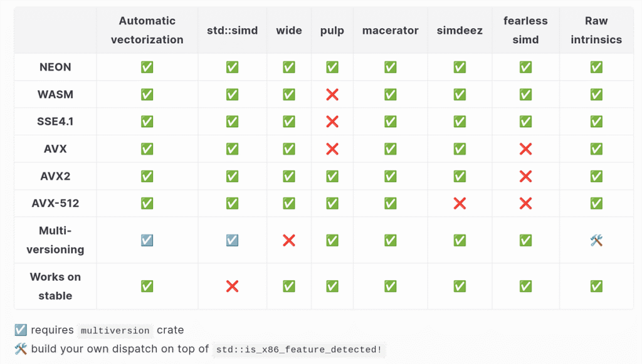The height and width of the screenshot is (364, 642).
Task: Click the red cross for simdeez AVX-512
Action: 460,203
